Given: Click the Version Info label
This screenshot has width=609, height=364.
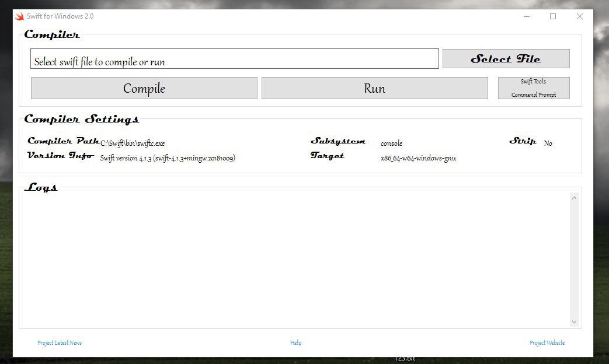Looking at the screenshot, I should pos(61,155).
